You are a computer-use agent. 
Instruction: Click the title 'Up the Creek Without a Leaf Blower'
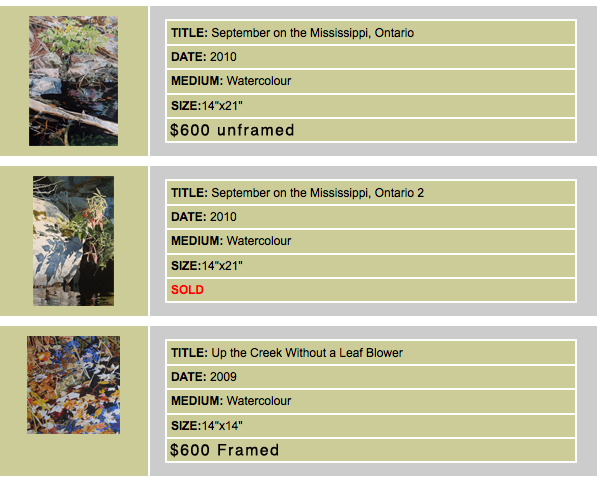click(307, 353)
